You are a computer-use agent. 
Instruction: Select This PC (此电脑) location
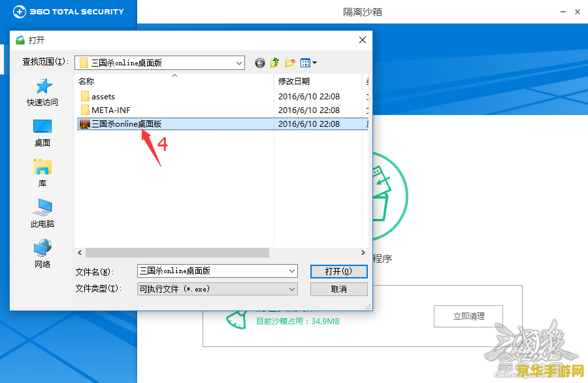click(42, 214)
